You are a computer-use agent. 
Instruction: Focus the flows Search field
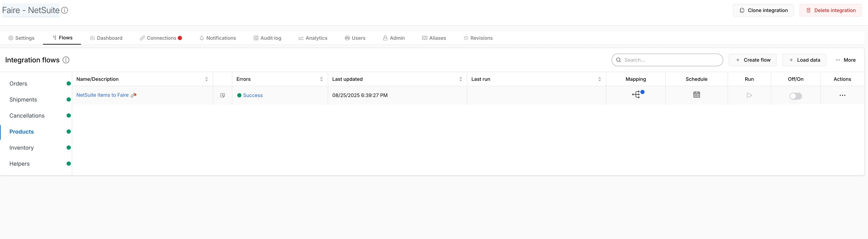click(667, 60)
